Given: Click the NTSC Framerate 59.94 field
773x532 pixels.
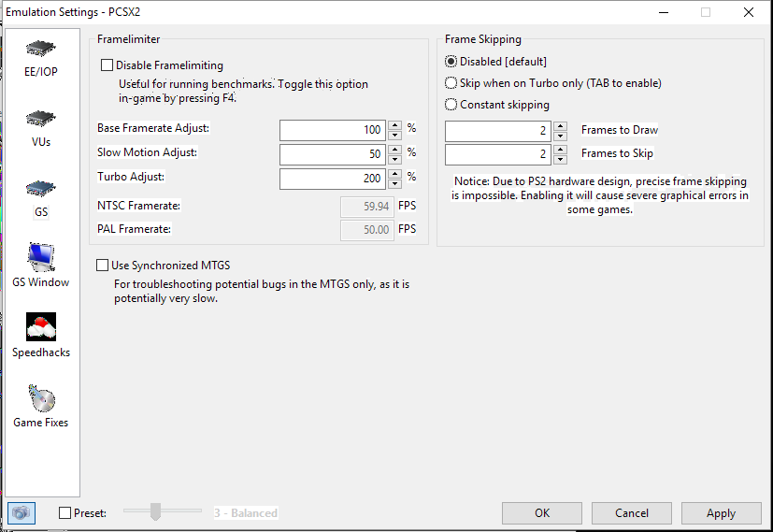Looking at the screenshot, I should coord(367,207).
